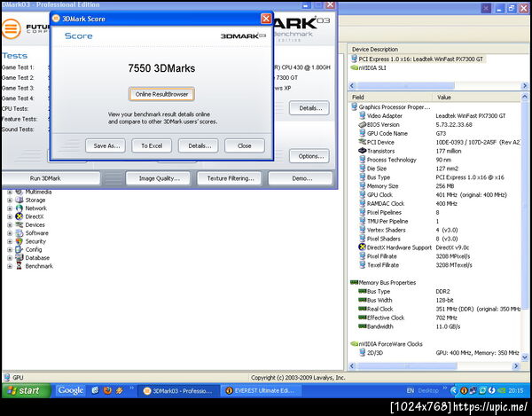Expand the Security tree node
Image resolution: width=532 pixels, height=416 pixels.
10,241
